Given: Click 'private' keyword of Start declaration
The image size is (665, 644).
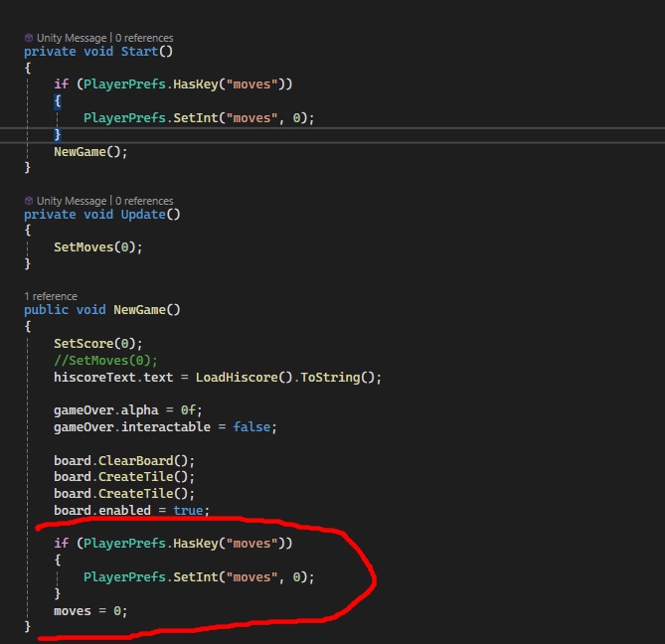Looking at the screenshot, I should [50, 52].
